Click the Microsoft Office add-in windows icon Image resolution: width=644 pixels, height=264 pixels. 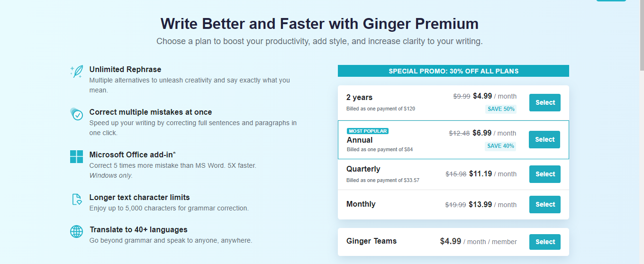(x=76, y=156)
